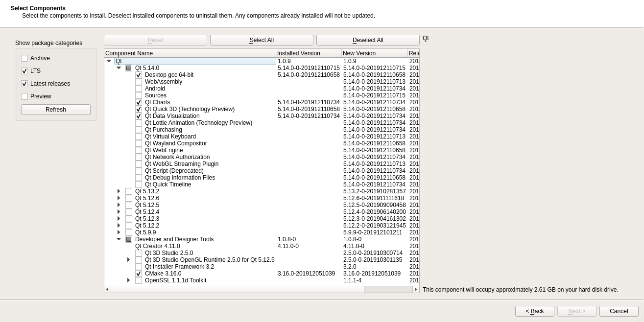Check Qt Lottie Animation checkbox
The width and height of the screenshot is (644, 322).
(x=139, y=123)
